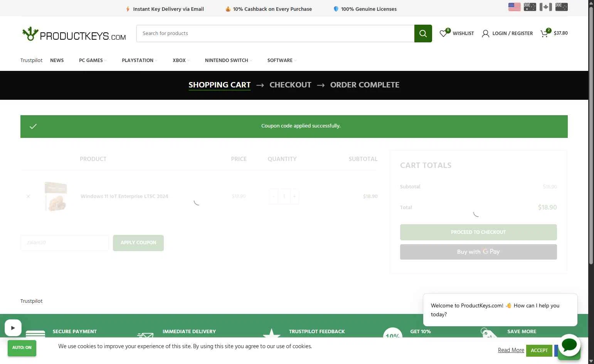
Task: Select the New Zealand flag
Action: click(x=562, y=7)
